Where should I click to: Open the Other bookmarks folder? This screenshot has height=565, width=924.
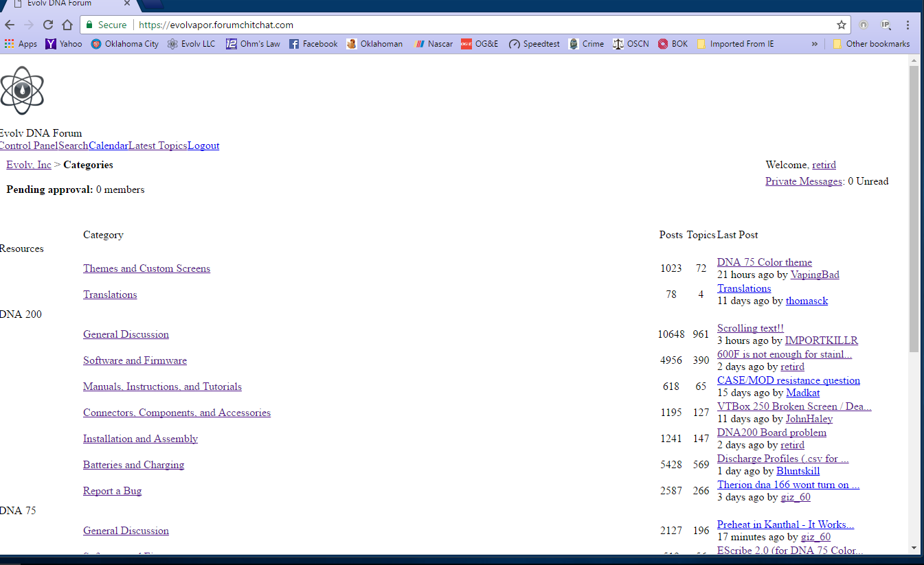point(870,44)
